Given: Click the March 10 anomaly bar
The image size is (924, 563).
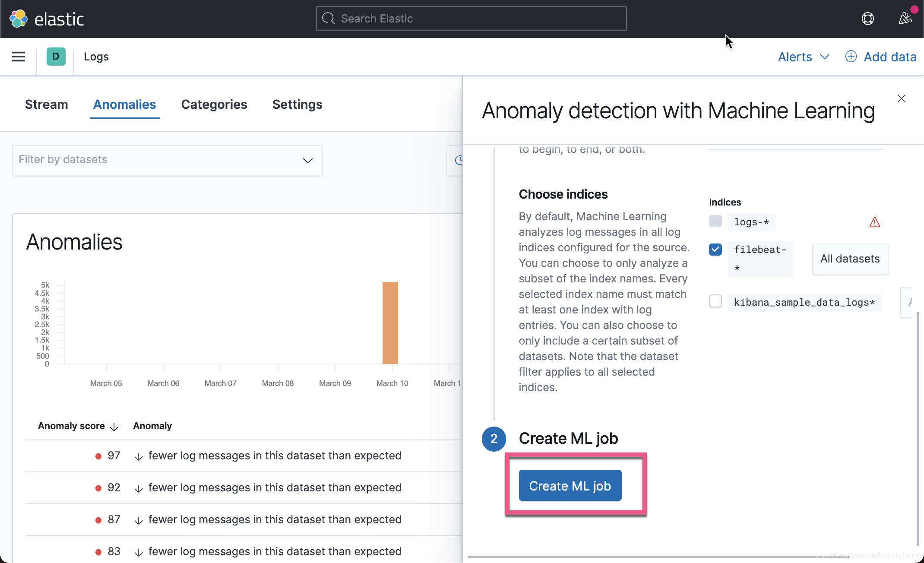Looking at the screenshot, I should click(390, 323).
